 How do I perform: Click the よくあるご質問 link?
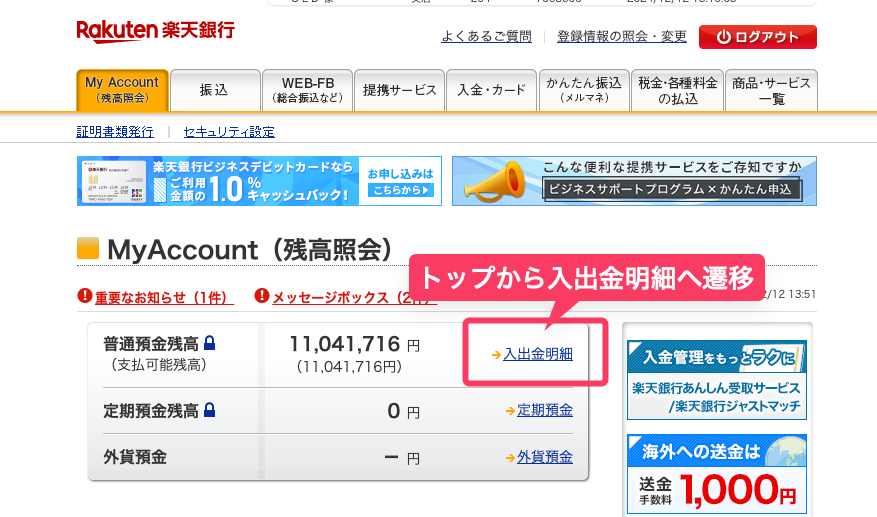(486, 36)
